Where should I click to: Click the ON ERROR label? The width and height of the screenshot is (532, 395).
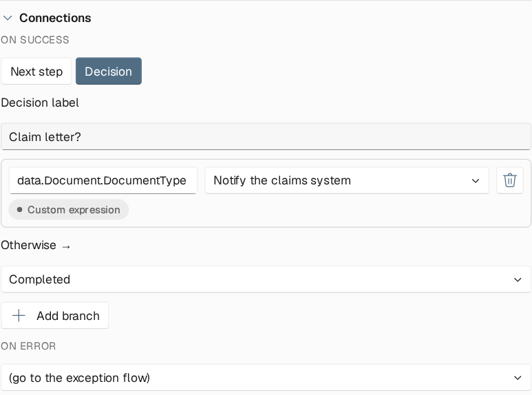click(28, 346)
